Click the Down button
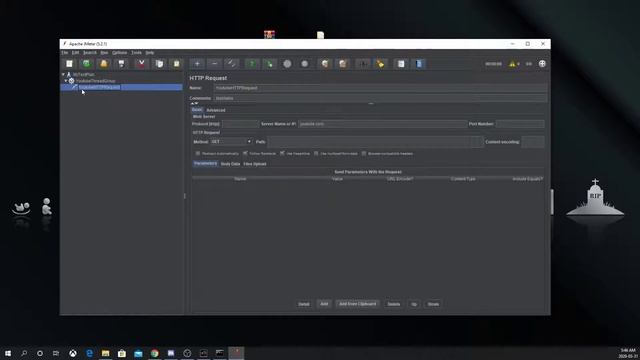 (433, 304)
